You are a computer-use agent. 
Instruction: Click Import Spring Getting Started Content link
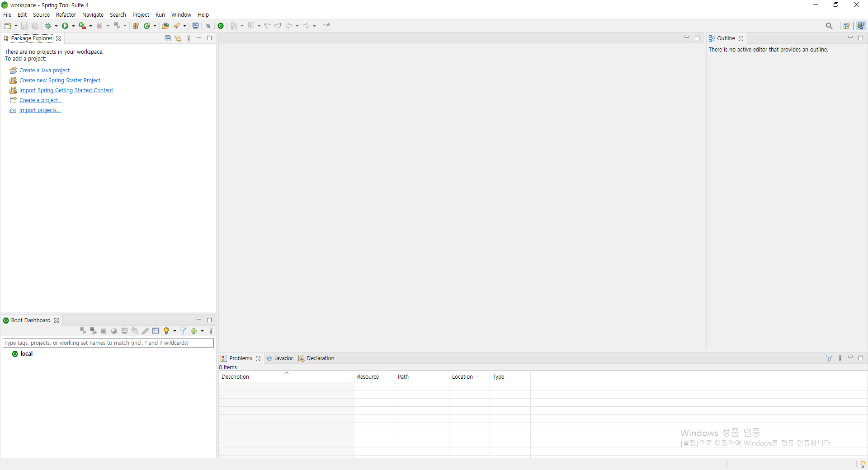click(x=66, y=90)
